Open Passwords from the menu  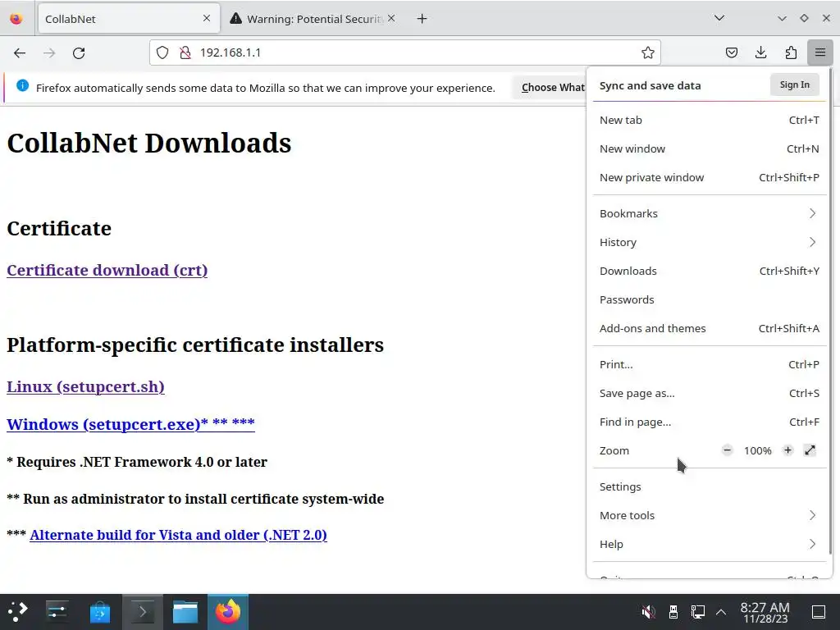point(710,299)
